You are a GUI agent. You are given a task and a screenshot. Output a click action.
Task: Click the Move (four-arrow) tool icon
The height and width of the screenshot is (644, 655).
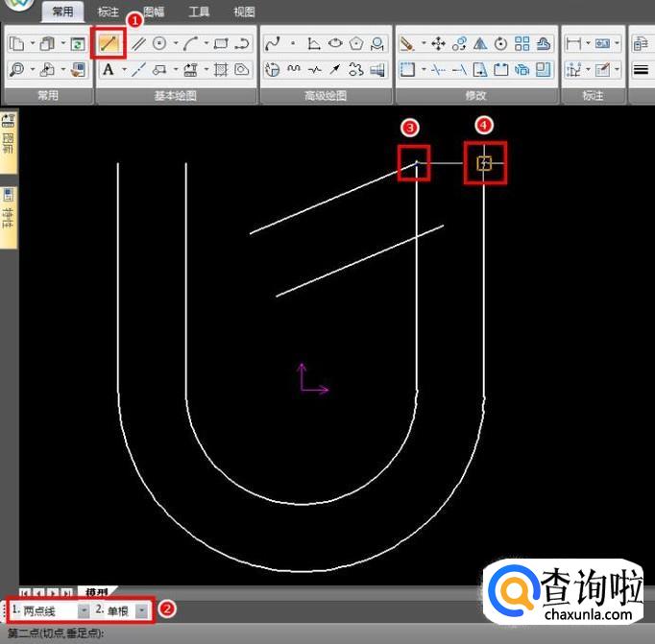pyautogui.click(x=438, y=43)
